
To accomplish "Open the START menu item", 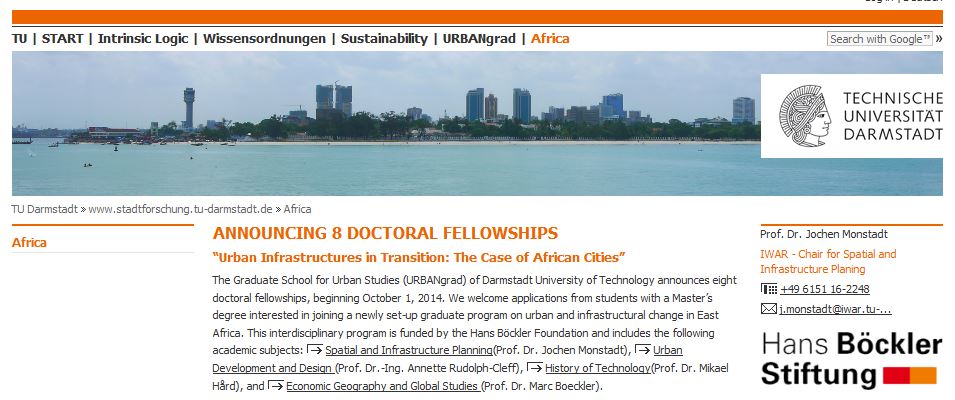I will coord(62,39).
